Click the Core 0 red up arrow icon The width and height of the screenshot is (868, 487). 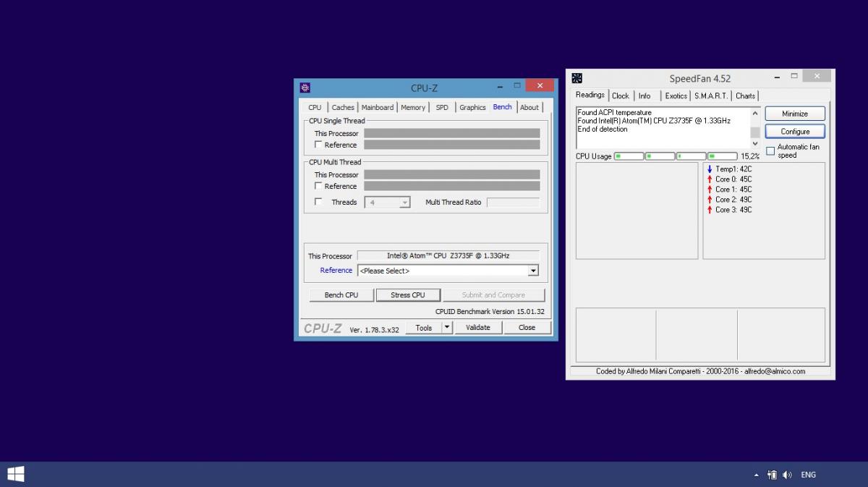point(710,179)
